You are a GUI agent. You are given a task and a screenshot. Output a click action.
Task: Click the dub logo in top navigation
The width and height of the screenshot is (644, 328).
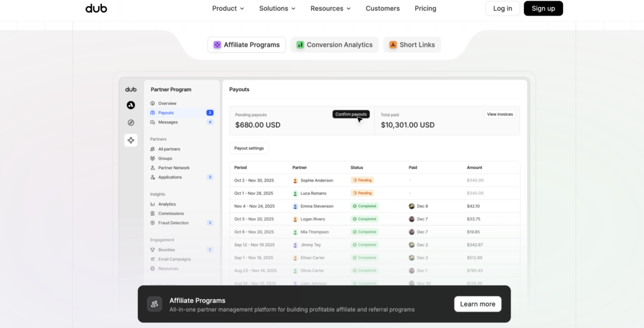pyautogui.click(x=96, y=8)
